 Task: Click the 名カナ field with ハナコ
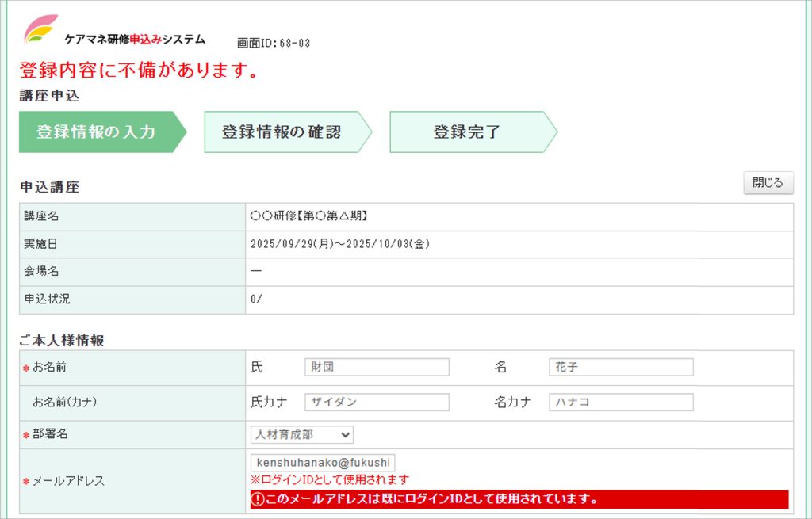point(621,403)
